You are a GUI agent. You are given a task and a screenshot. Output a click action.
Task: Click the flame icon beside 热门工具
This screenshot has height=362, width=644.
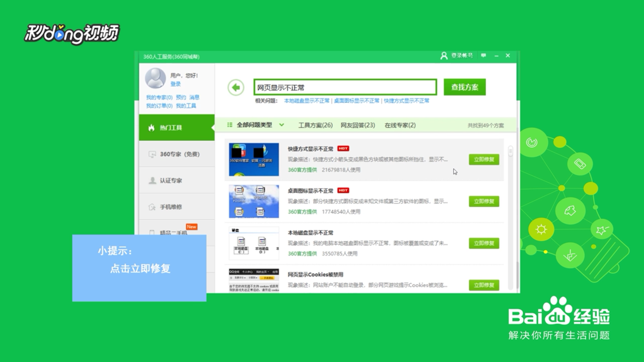click(151, 128)
